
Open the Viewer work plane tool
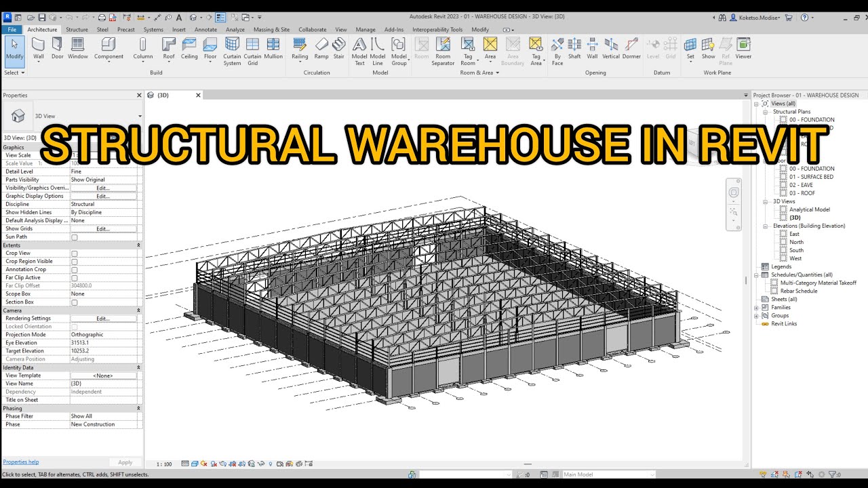[x=743, y=49]
